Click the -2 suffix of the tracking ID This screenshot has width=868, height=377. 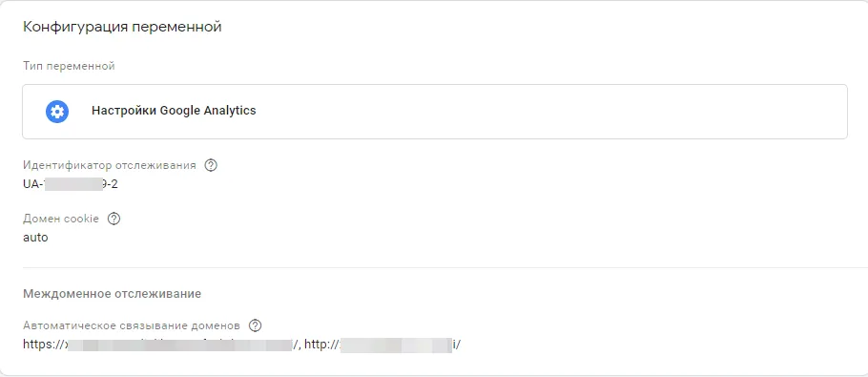[x=113, y=184]
